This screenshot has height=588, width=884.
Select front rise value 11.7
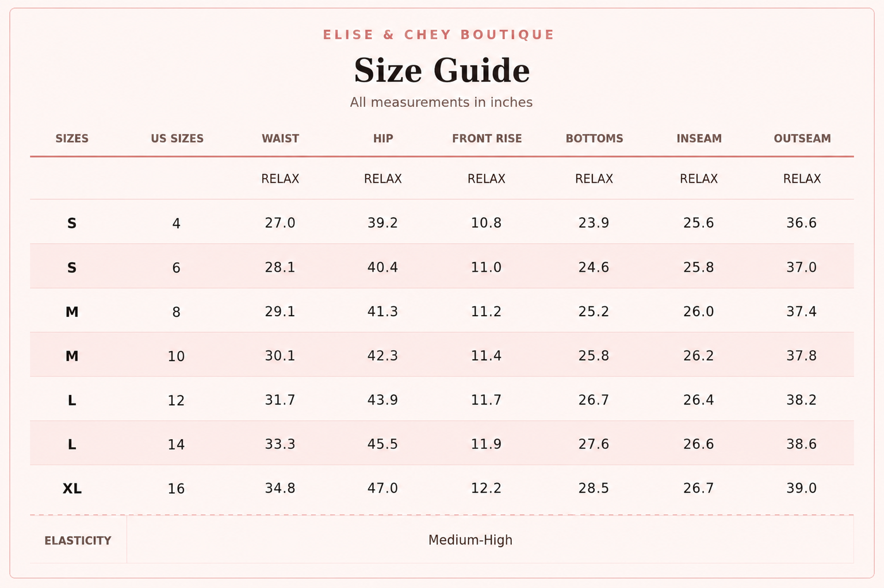(486, 400)
